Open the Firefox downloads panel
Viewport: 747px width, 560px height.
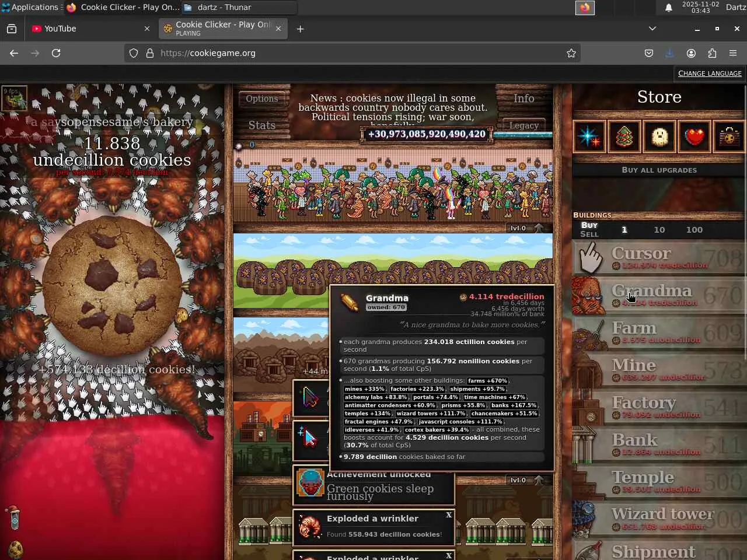[x=669, y=53]
